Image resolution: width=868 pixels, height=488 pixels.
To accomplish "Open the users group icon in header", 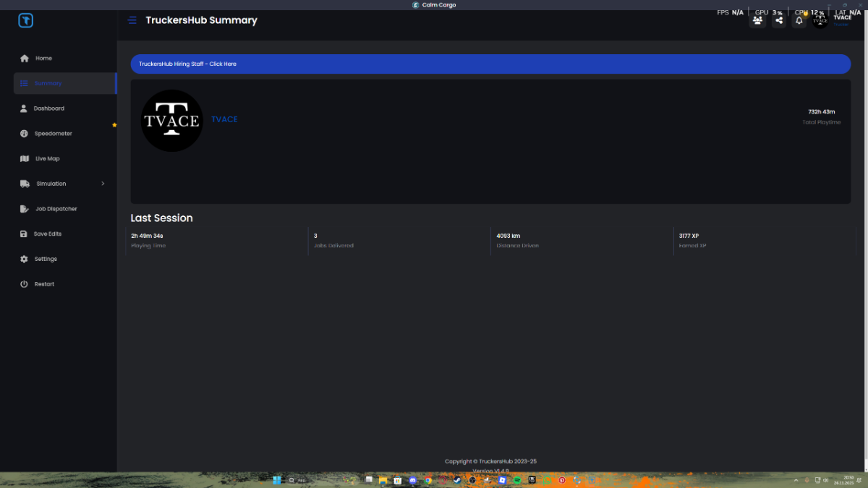I will point(757,20).
